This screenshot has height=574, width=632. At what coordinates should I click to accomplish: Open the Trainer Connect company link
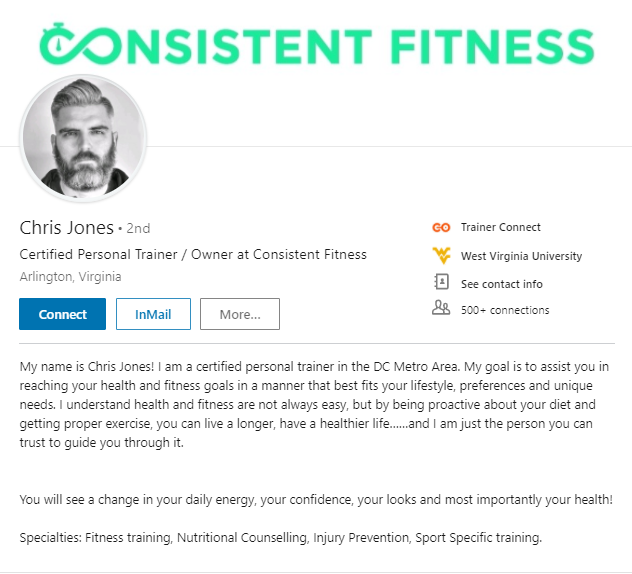501,227
